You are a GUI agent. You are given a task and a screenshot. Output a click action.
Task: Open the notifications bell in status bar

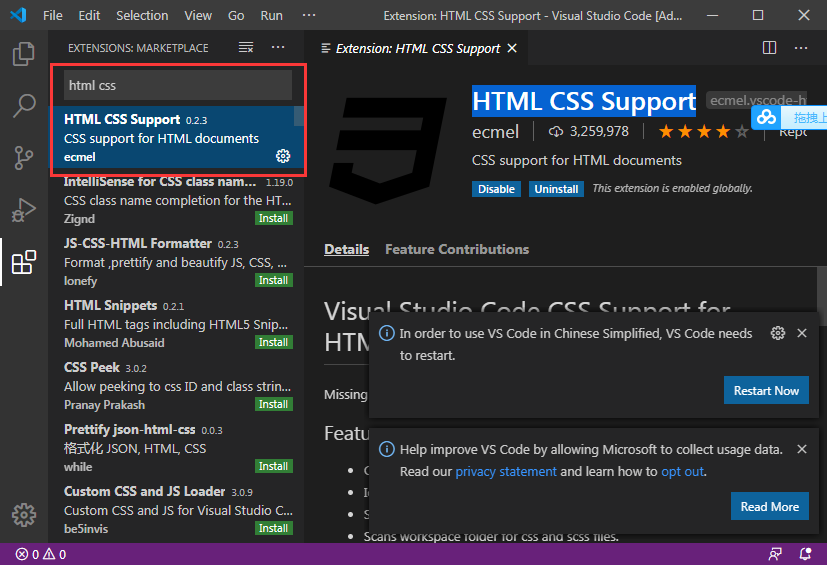pos(805,554)
